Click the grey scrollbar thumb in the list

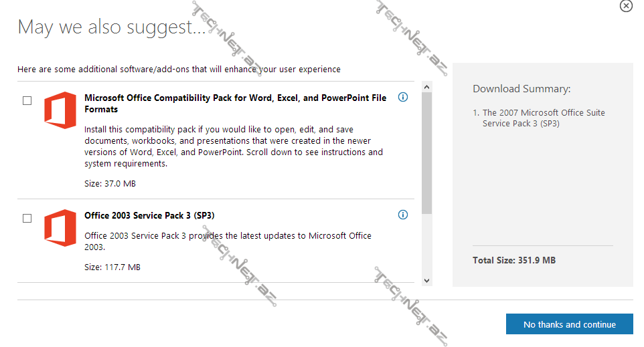(x=427, y=152)
